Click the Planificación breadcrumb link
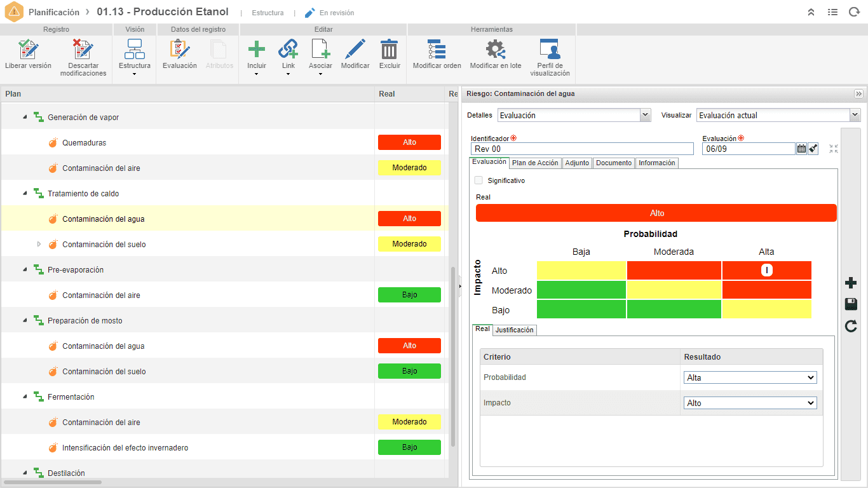This screenshot has width=868, height=488. [54, 12]
